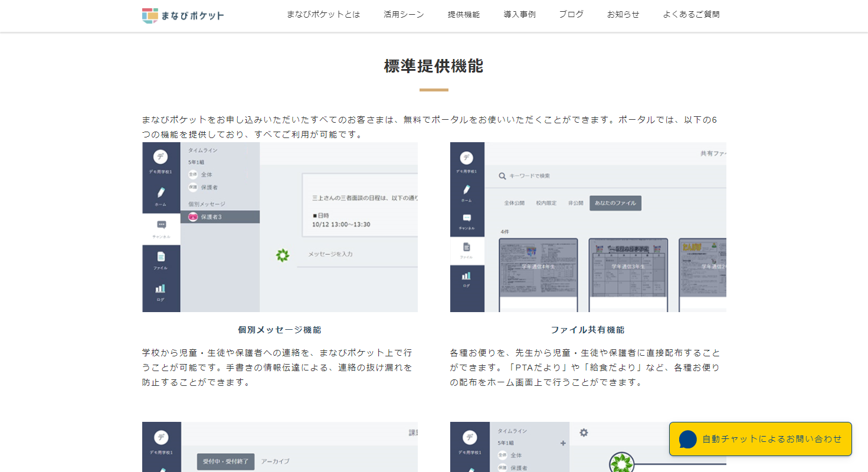Image resolution: width=868 pixels, height=472 pixels.
Task: Click the blue speech bubble chat icon
Action: [x=688, y=440]
